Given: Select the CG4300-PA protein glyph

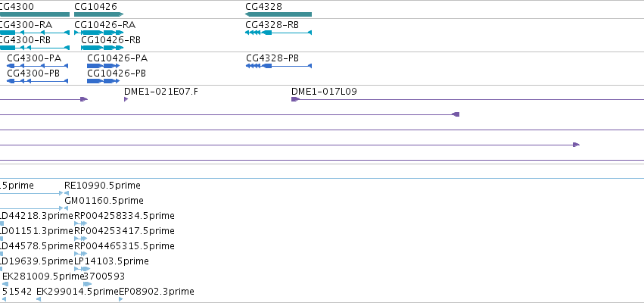Looking at the screenshot, I should click(37, 66).
